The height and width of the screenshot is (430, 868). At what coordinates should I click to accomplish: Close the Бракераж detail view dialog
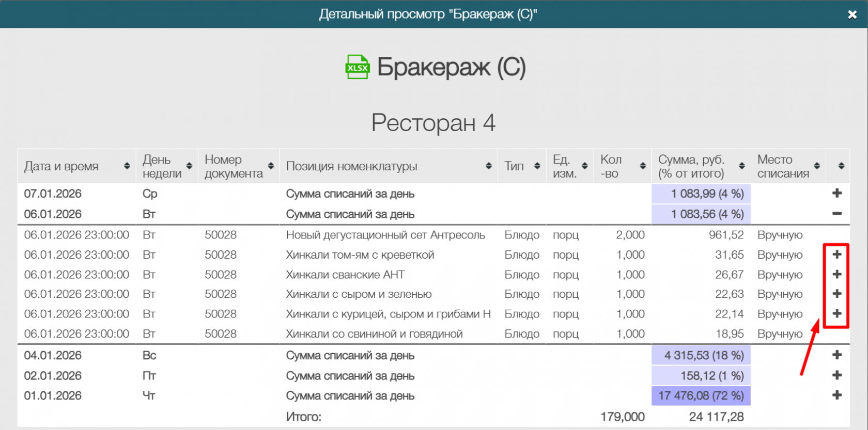(x=853, y=15)
